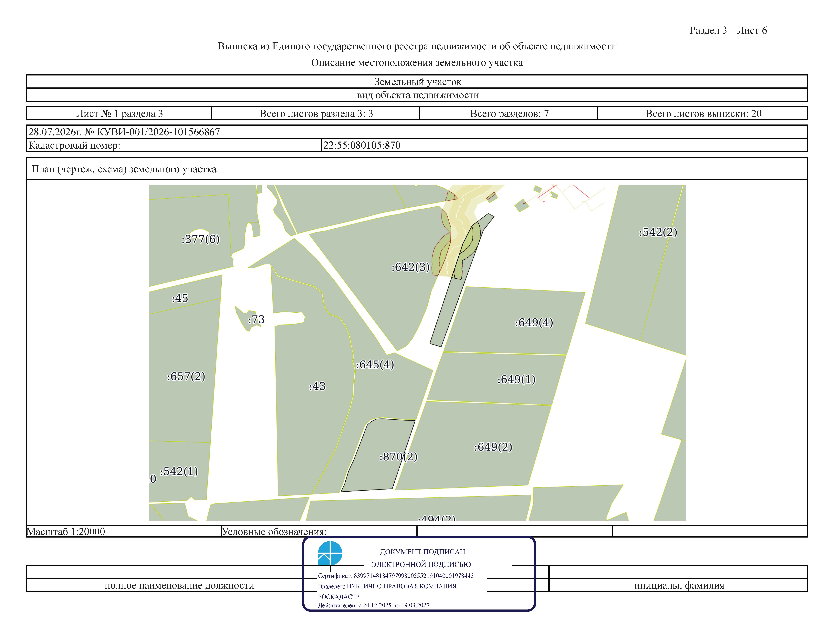Click parcel label :73 on the map
Screen dimensions: 834x644
[256, 319]
